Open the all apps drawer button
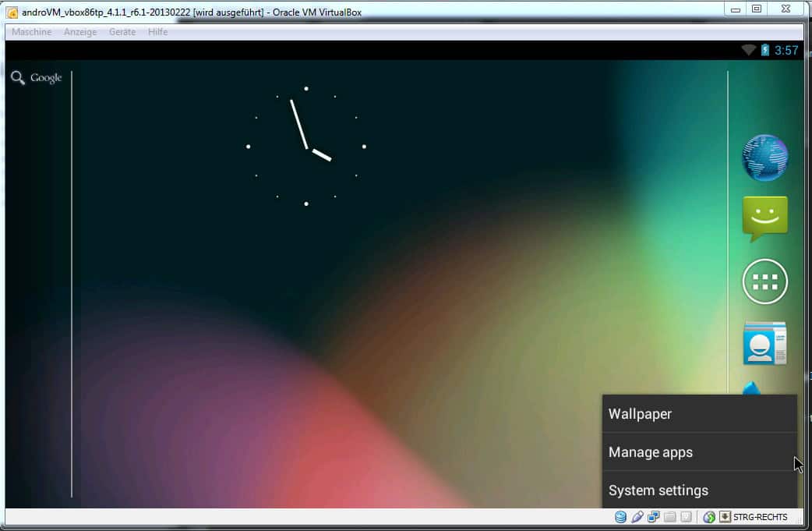Viewport: 812px width, 531px height. coord(765,281)
